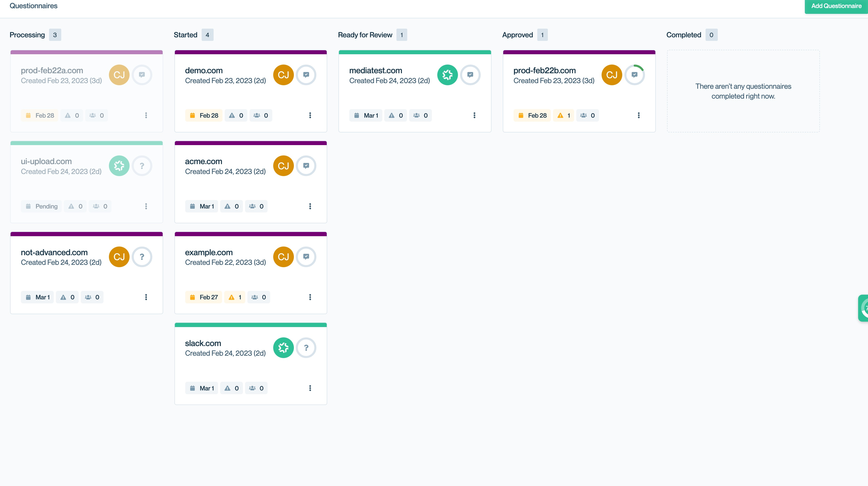868x486 pixels.
Task: Click question mark icon on not-advanced.com card
Action: (142, 257)
